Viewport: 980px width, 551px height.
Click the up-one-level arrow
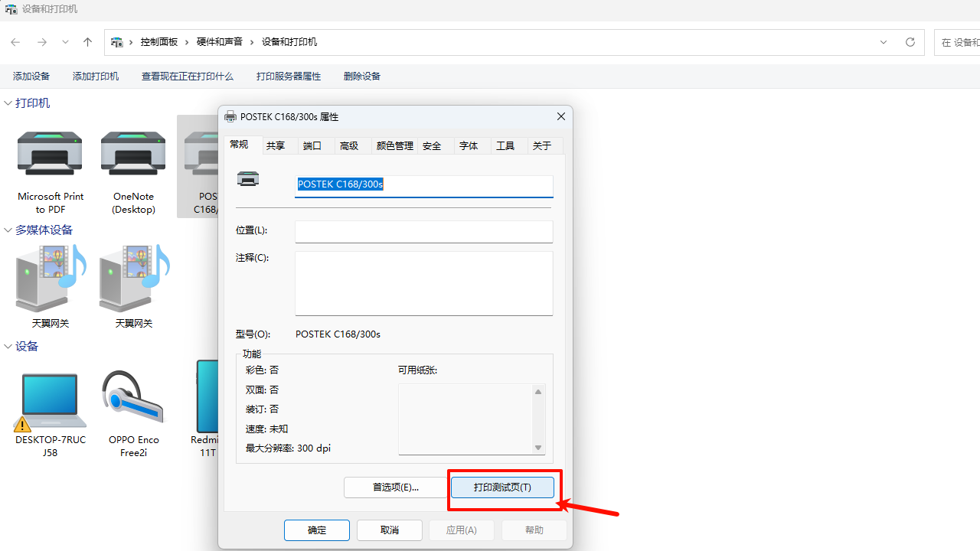tap(87, 42)
